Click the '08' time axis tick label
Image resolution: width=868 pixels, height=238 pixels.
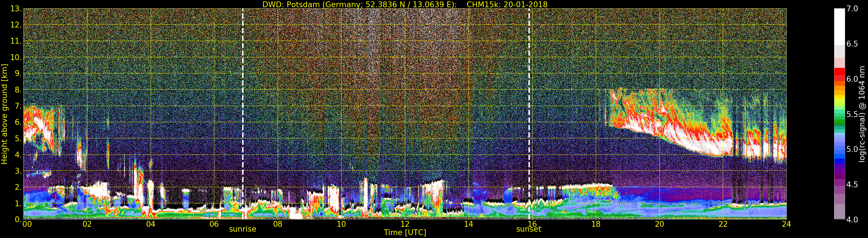click(x=278, y=224)
